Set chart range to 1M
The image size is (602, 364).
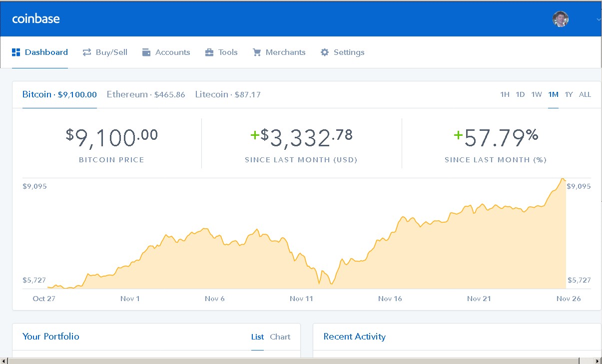553,94
